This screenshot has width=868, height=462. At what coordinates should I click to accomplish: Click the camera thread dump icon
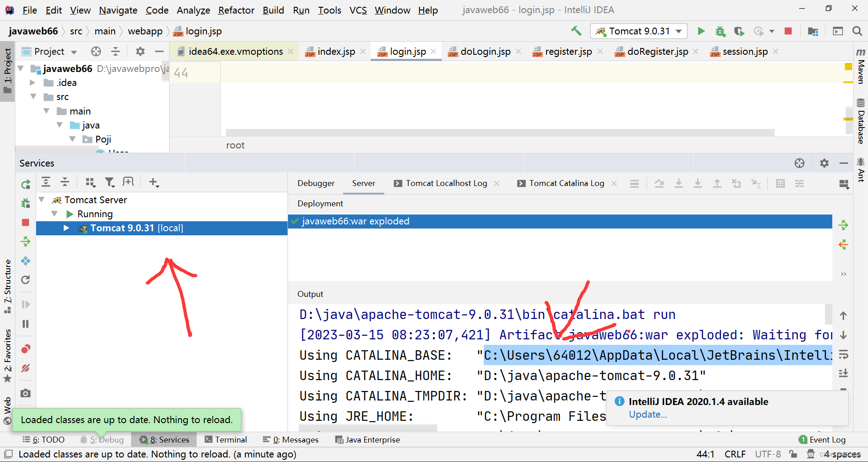tap(26, 393)
